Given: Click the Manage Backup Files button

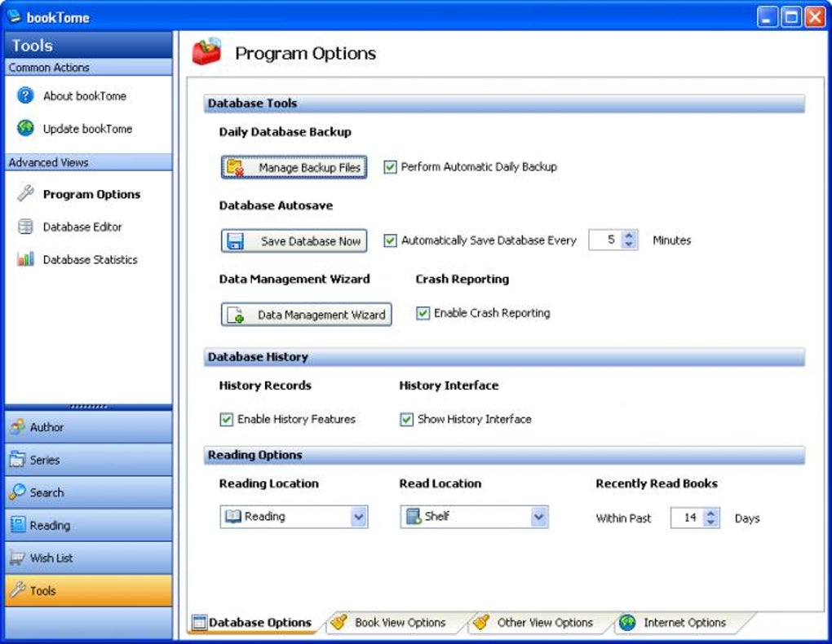Looking at the screenshot, I should [x=294, y=167].
